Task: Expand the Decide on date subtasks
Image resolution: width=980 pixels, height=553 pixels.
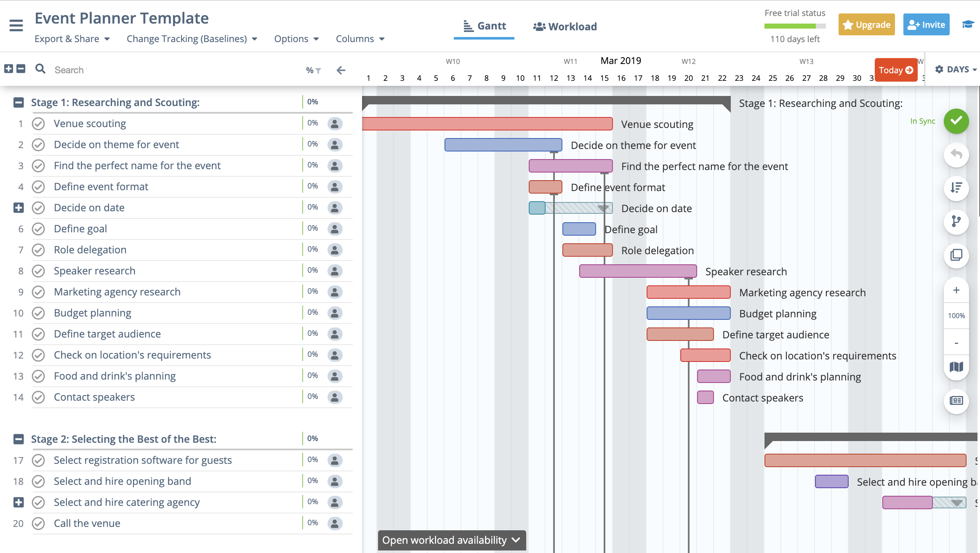Action: pos(18,207)
